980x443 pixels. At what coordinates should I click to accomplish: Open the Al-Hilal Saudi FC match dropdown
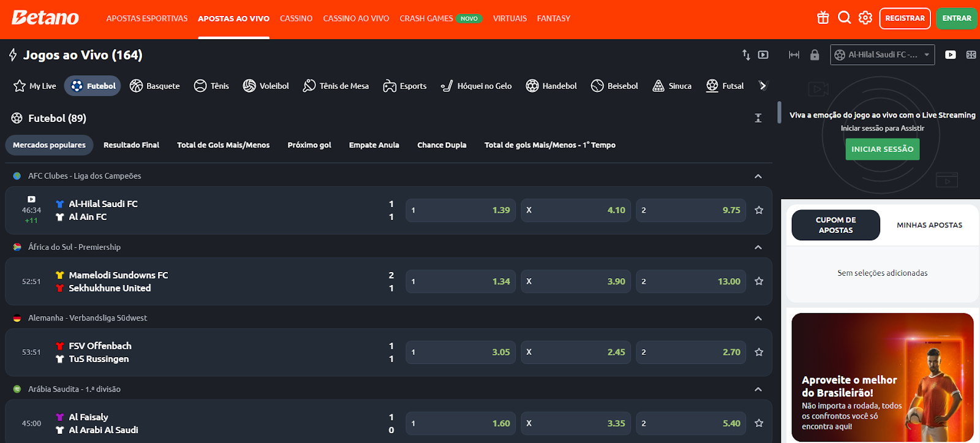[x=882, y=55]
